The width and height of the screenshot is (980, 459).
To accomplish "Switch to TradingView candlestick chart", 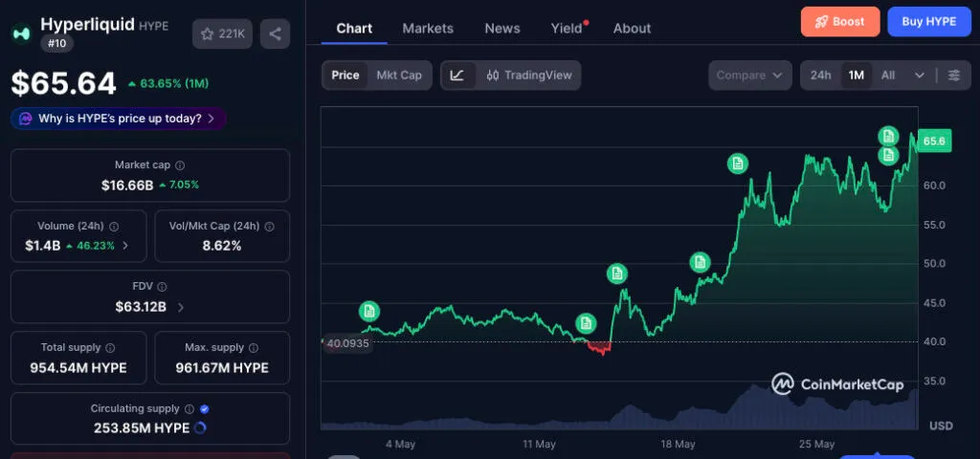I will (528, 76).
